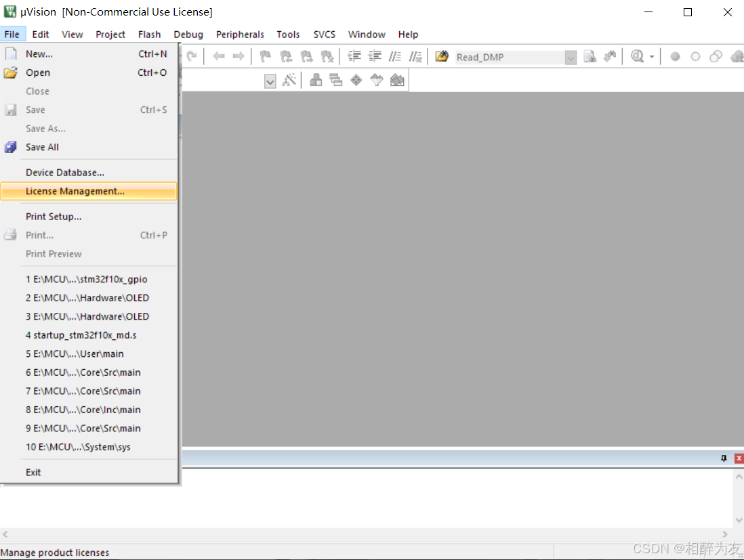Open Find in Files folder icon
The image size is (744, 560).
point(442,56)
